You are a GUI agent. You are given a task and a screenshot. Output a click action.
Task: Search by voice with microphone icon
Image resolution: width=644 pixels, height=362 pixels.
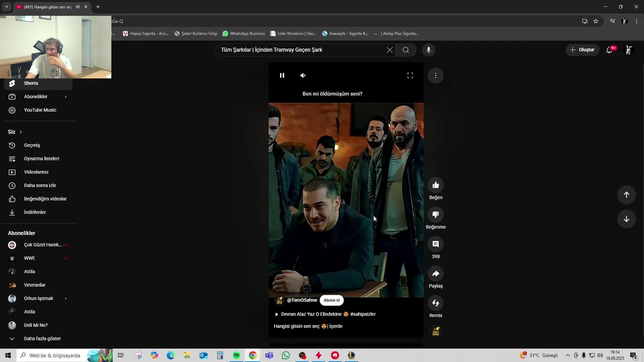[429, 50]
